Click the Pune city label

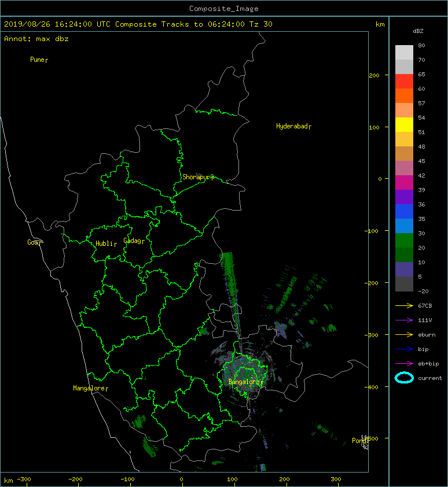[37, 60]
